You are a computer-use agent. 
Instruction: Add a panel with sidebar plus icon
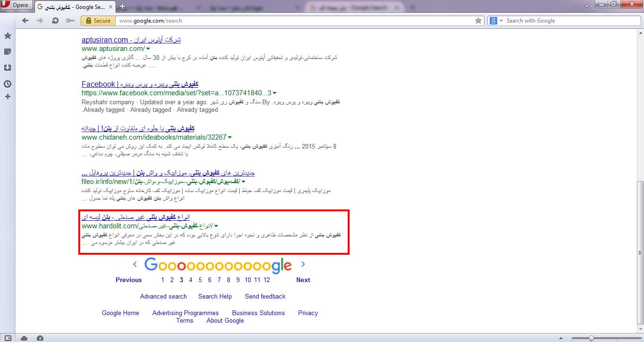8,96
